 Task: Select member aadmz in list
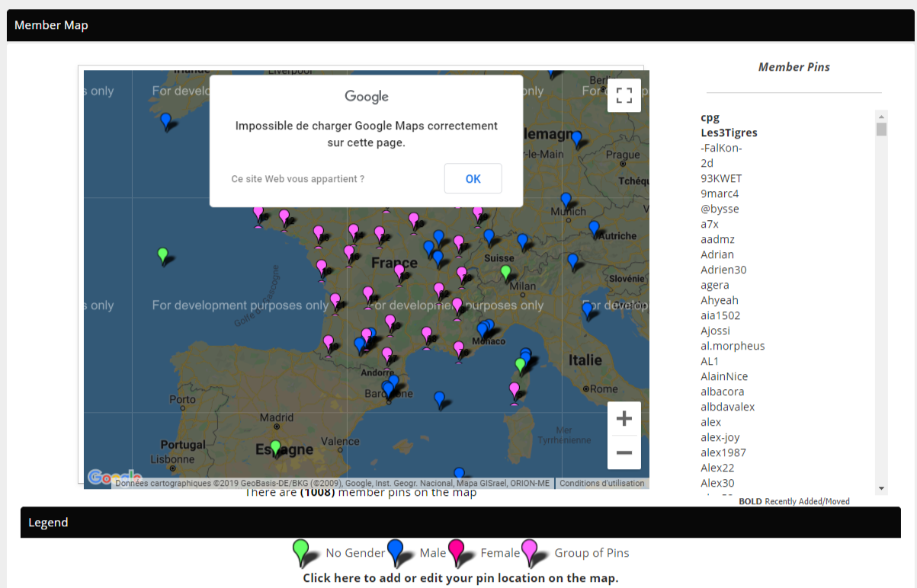click(x=716, y=239)
